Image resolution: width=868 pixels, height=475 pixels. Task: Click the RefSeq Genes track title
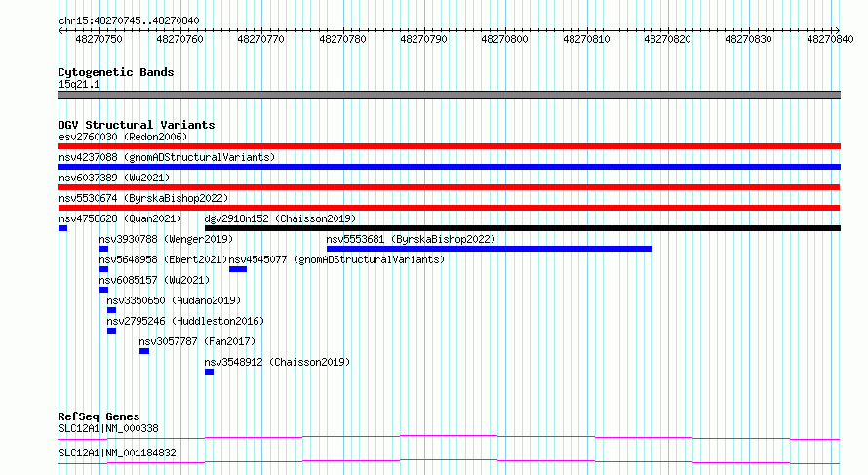(99, 416)
